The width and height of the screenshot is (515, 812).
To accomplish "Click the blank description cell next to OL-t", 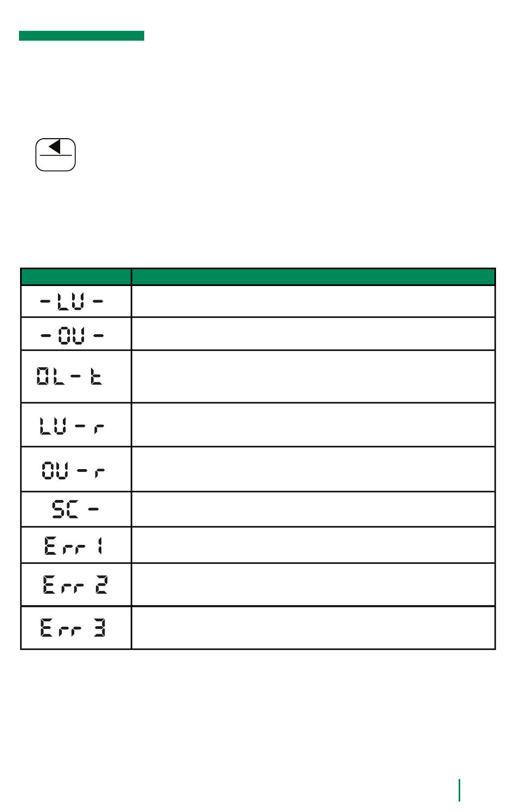I will coord(313,376).
